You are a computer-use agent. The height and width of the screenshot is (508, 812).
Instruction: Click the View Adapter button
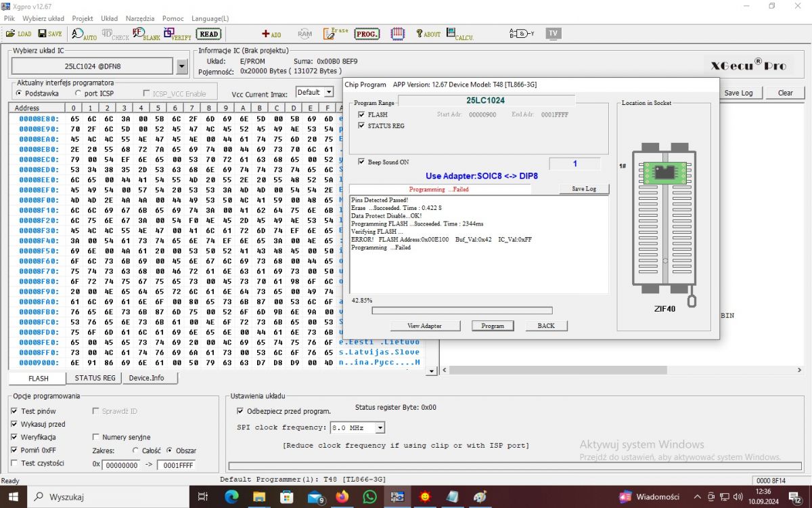coord(424,326)
